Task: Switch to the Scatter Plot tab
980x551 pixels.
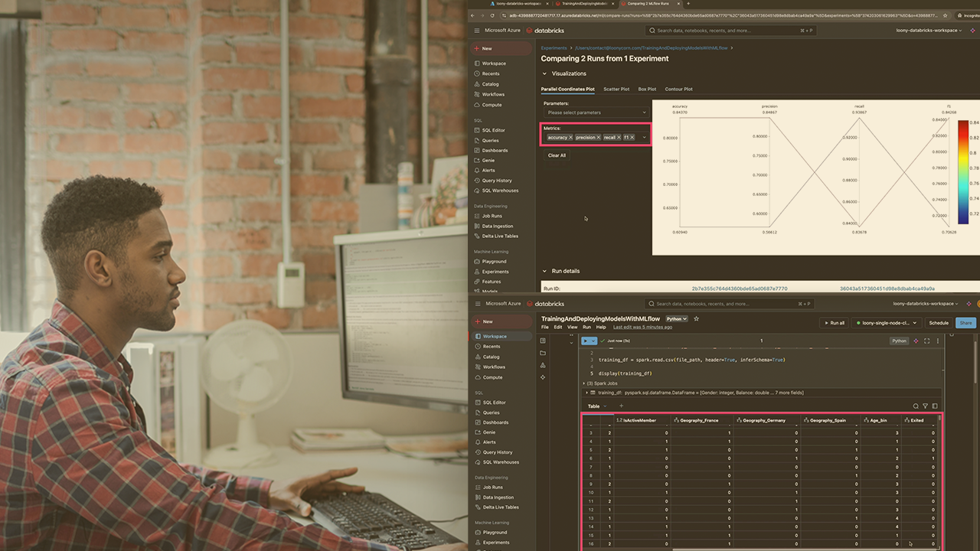Action: (616, 89)
